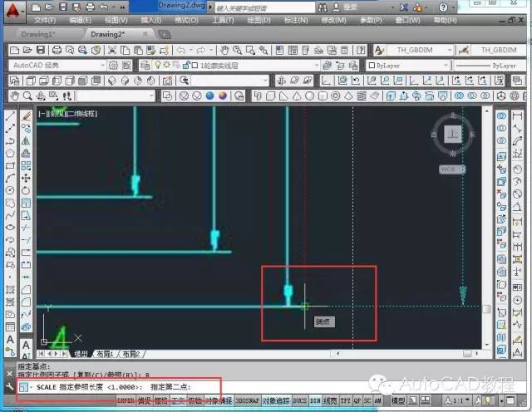Toggle DYN dynamic input in status bar
Image resolution: width=532 pixels, height=412 pixels.
tap(315, 400)
